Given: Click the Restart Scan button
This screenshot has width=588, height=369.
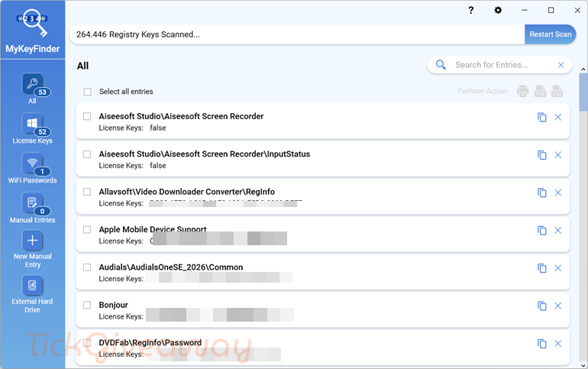Looking at the screenshot, I should click(x=550, y=34).
